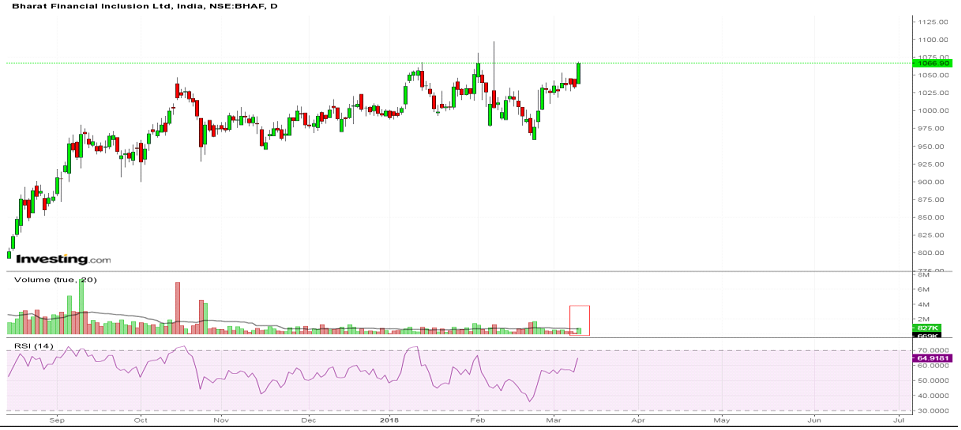
Task: Click the Feb label on time axis
Action: (x=477, y=420)
